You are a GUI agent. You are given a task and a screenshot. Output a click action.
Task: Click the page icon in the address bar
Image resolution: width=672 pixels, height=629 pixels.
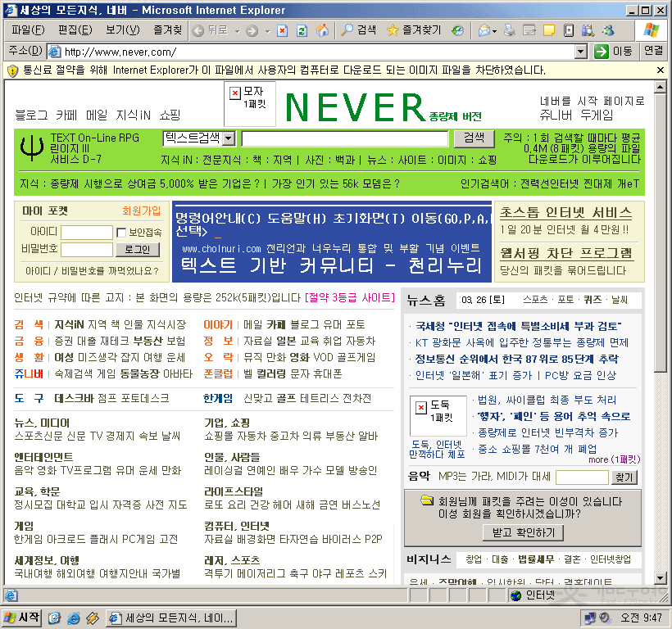tap(54, 52)
